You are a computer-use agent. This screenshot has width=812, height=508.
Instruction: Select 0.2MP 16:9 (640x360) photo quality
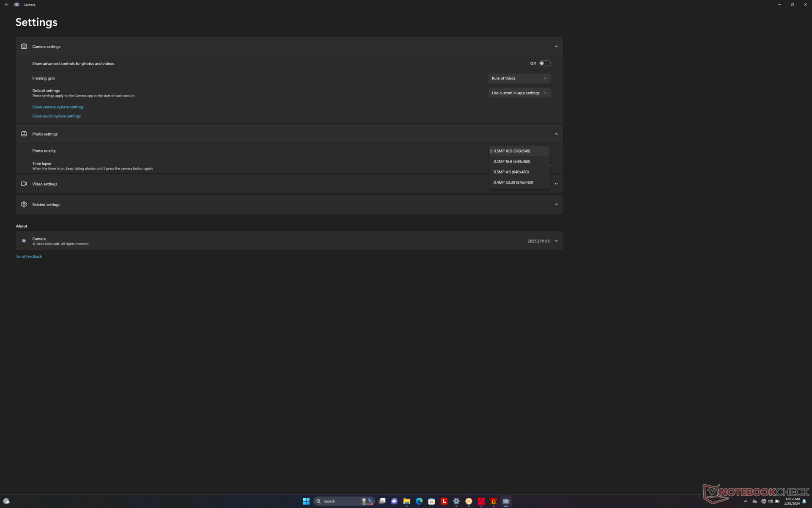click(x=512, y=162)
